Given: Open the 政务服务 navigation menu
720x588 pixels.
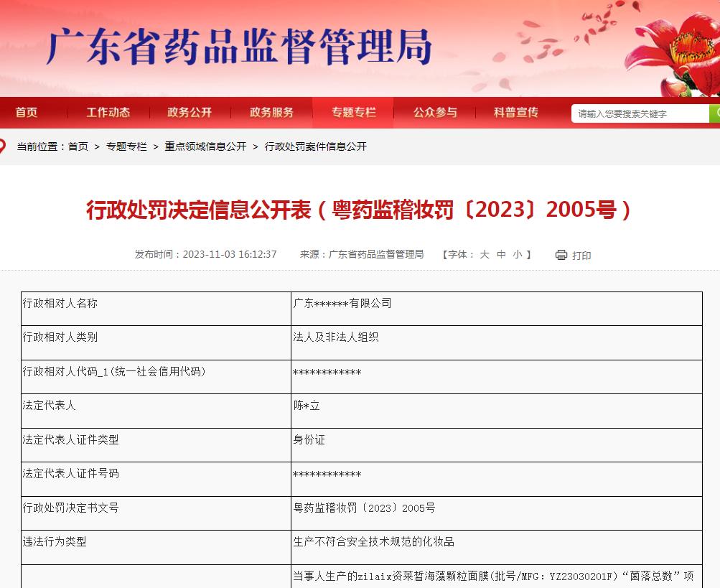Looking at the screenshot, I should pos(271,113).
